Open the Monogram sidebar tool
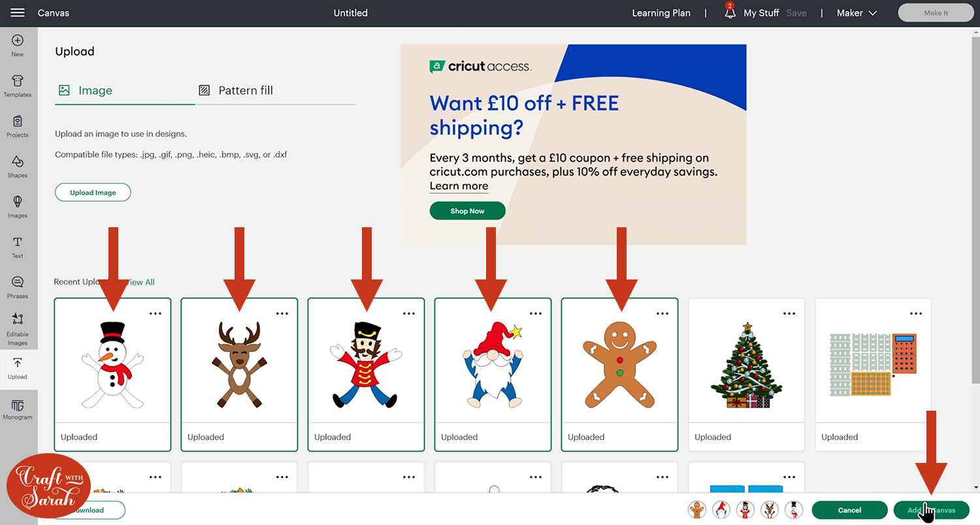 click(x=18, y=409)
